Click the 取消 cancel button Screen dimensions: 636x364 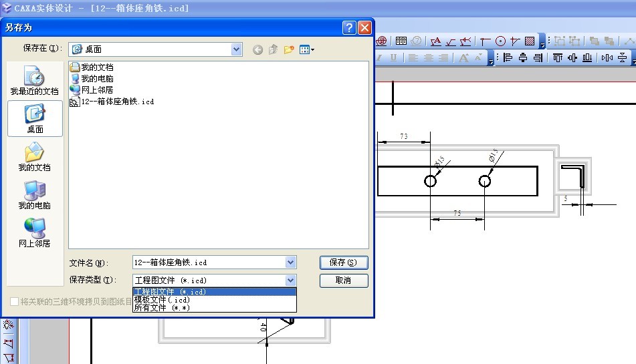344,281
